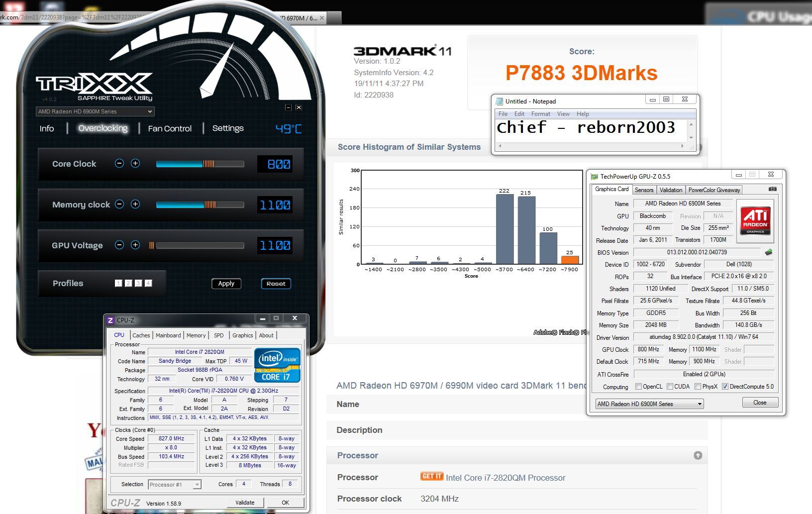Decrease Memory clock with minus button
Viewport: 812px width, 514px height.
pyautogui.click(x=119, y=204)
